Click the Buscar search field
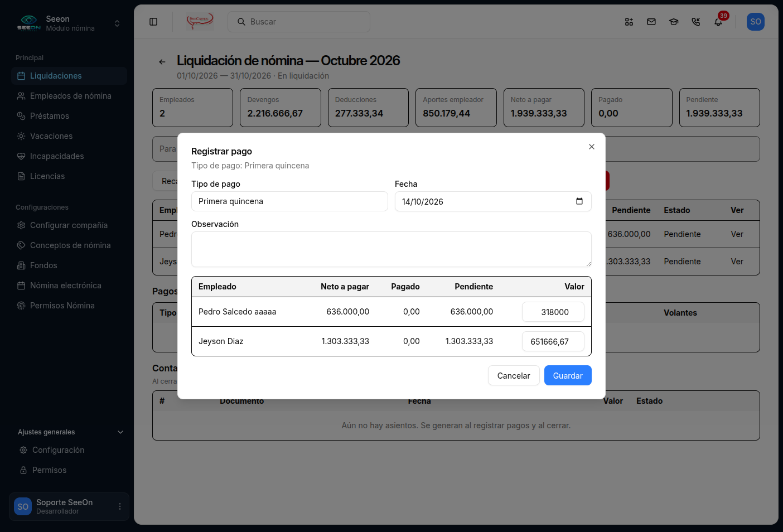Viewport: 783px width, 532px height. coord(299,22)
